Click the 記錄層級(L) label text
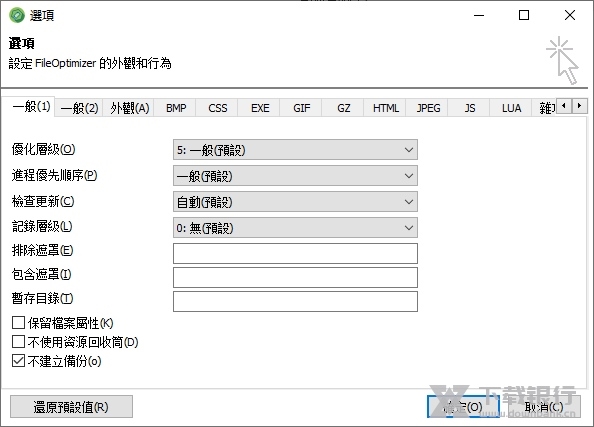The height and width of the screenshot is (427, 594). point(42,227)
